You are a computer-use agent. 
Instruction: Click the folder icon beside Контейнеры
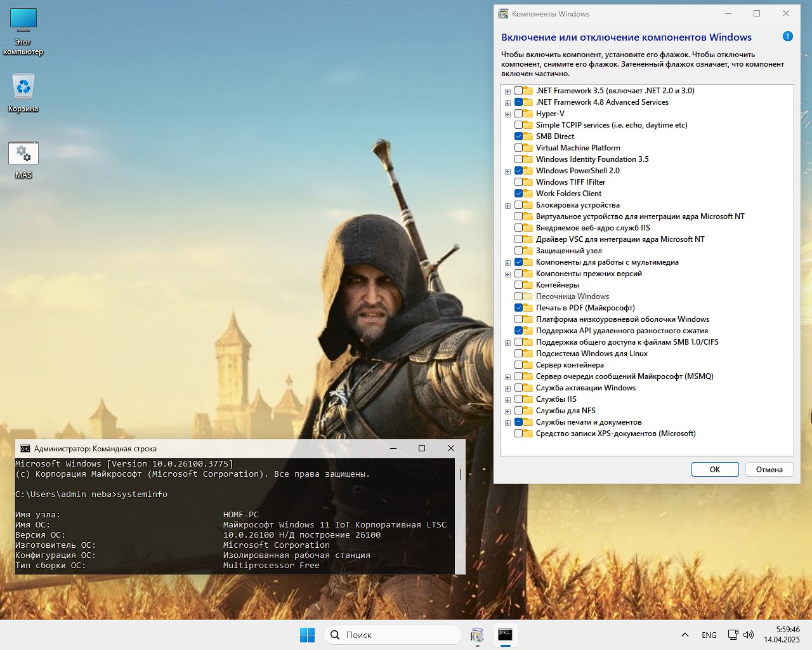(528, 285)
